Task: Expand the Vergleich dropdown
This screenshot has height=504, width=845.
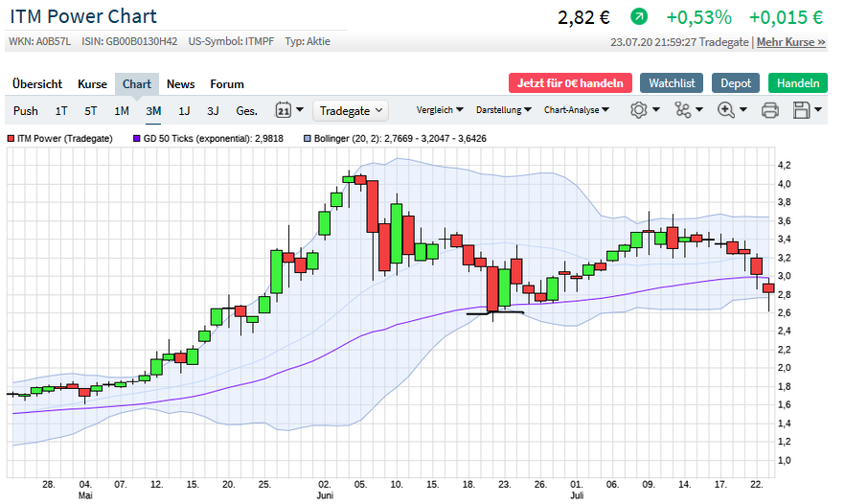Action: tap(440, 110)
